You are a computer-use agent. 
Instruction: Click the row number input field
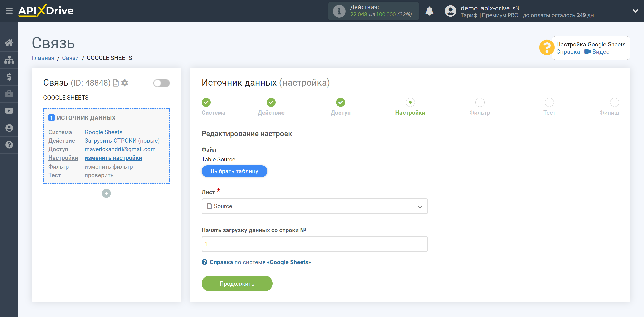click(314, 244)
